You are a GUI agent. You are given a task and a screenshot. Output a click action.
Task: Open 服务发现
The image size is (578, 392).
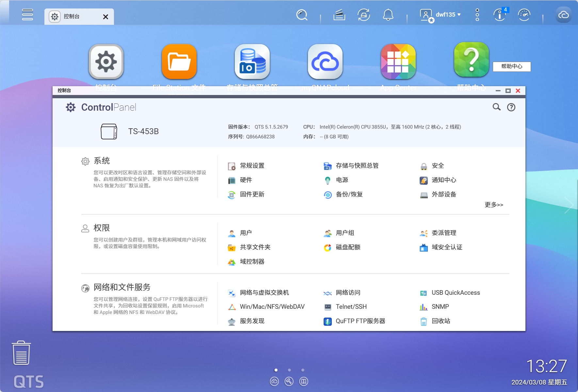(x=246, y=321)
